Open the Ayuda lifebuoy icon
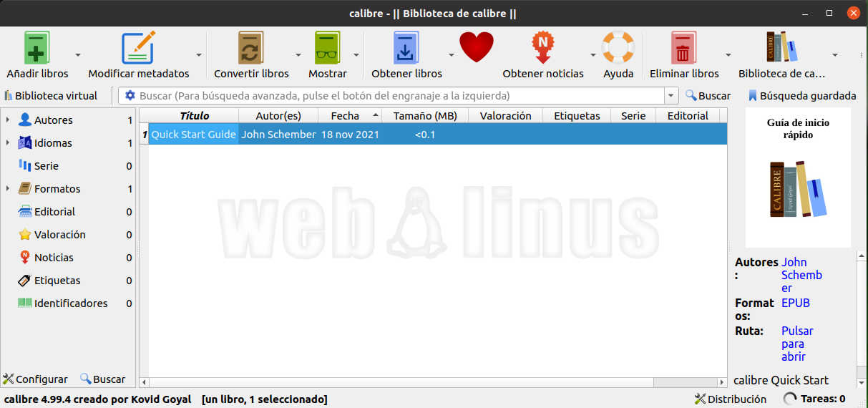Image resolution: width=868 pixels, height=408 pixels. 618,48
